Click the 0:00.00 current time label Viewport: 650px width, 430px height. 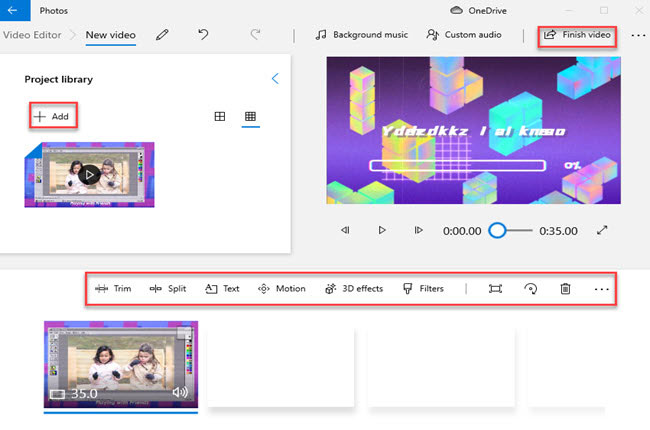tap(462, 231)
